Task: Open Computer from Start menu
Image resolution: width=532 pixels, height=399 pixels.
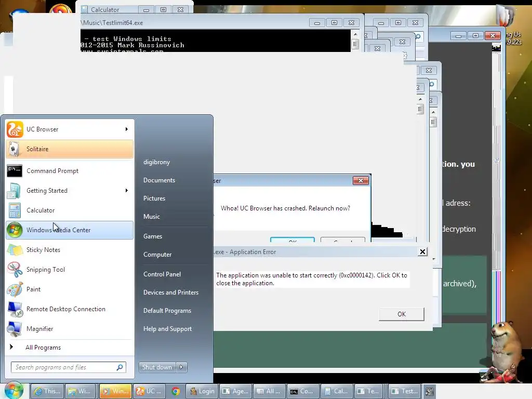Action: [157, 255]
